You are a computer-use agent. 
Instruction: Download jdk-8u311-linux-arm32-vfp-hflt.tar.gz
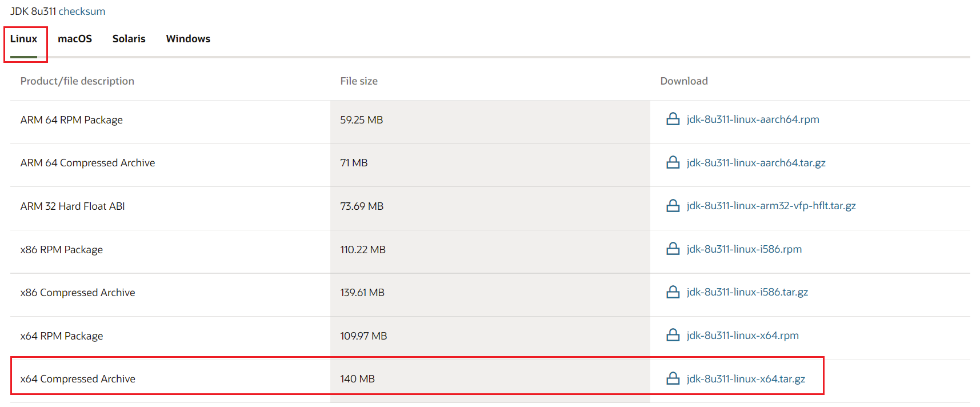771,206
